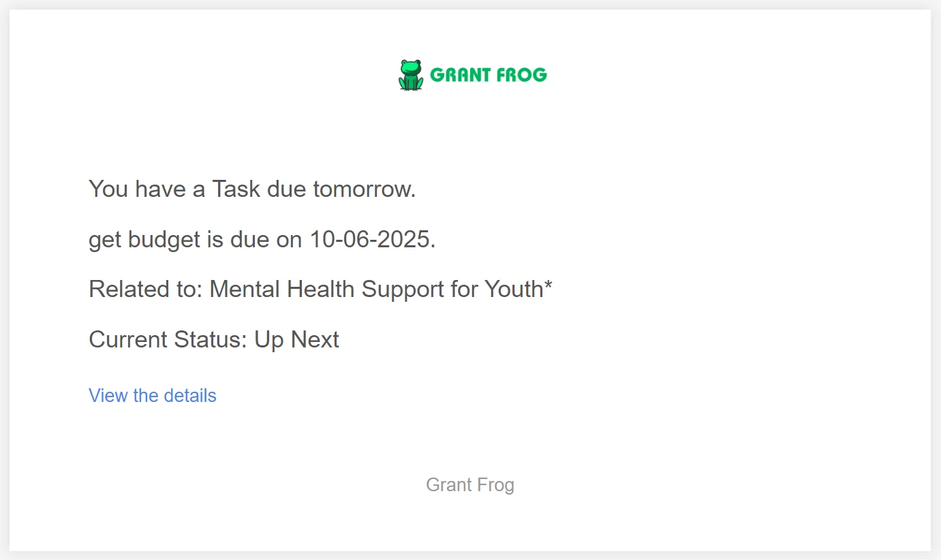This screenshot has width=941, height=560.
Task: Click the green frog mascot icon
Action: [x=410, y=75]
